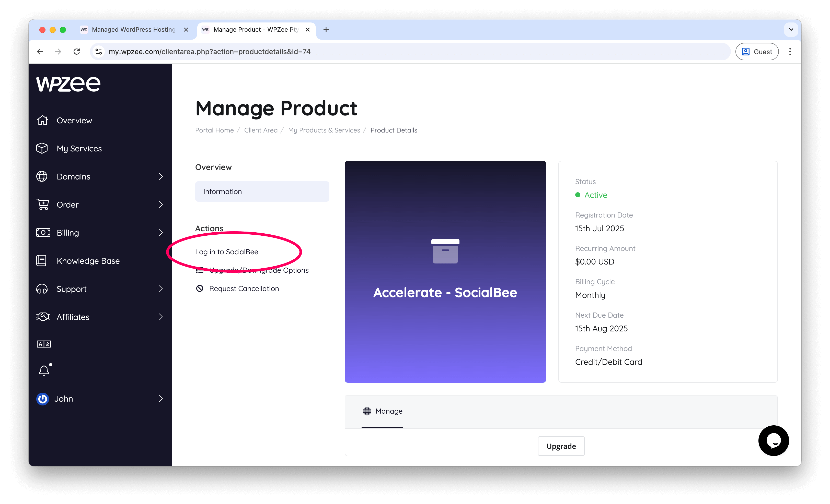Open the Overview home icon in sidebar

coord(42,120)
